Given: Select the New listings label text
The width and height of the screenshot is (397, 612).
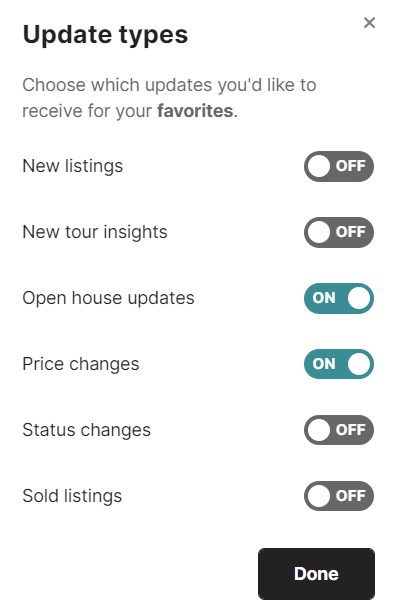Looking at the screenshot, I should point(73,166).
